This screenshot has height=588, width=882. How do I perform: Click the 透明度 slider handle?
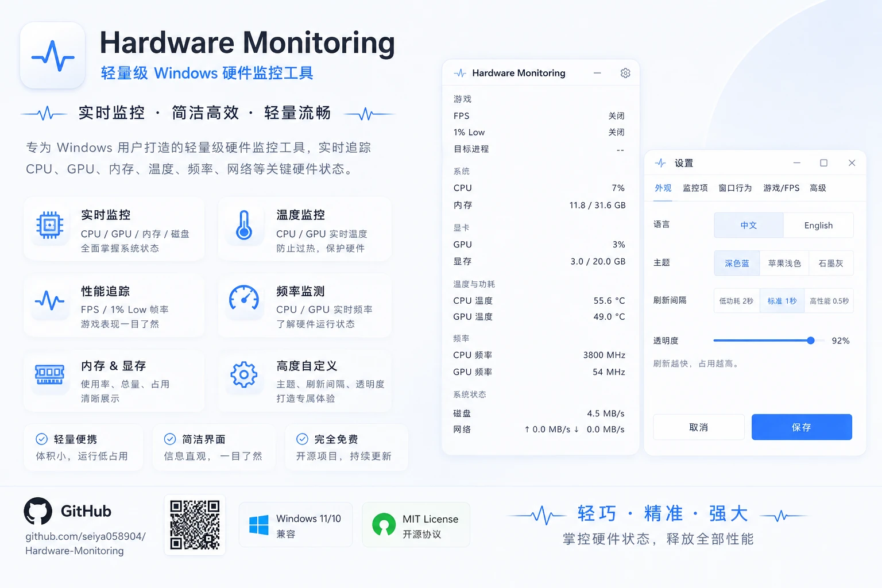click(811, 341)
